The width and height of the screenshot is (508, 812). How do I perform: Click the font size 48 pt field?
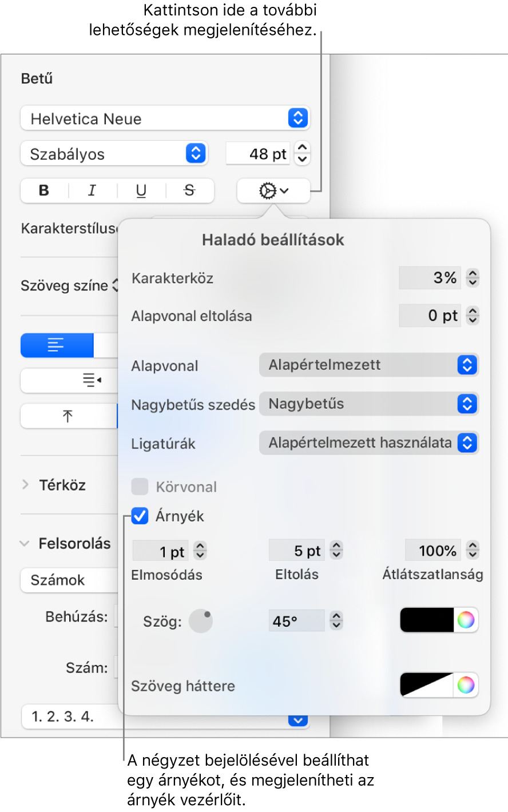coord(258,154)
